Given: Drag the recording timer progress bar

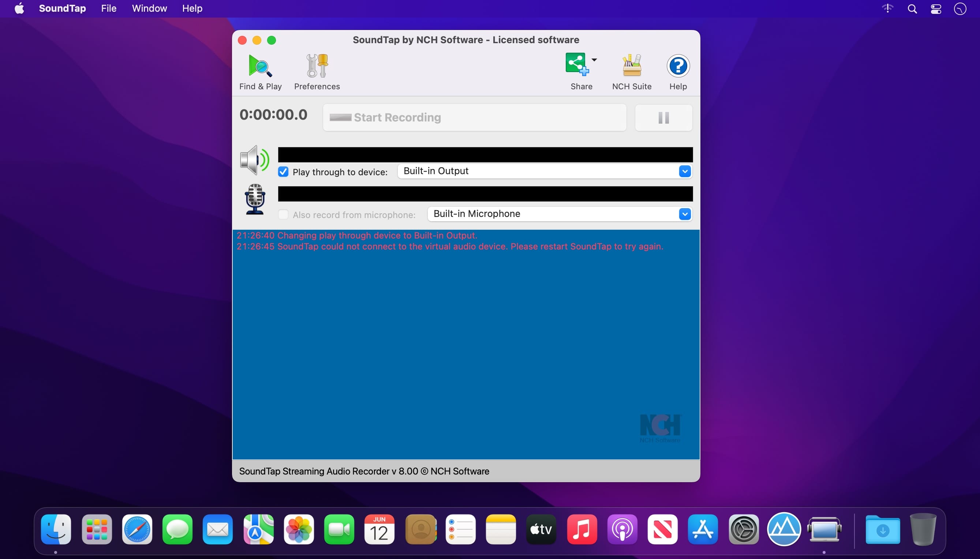Looking at the screenshot, I should [474, 117].
